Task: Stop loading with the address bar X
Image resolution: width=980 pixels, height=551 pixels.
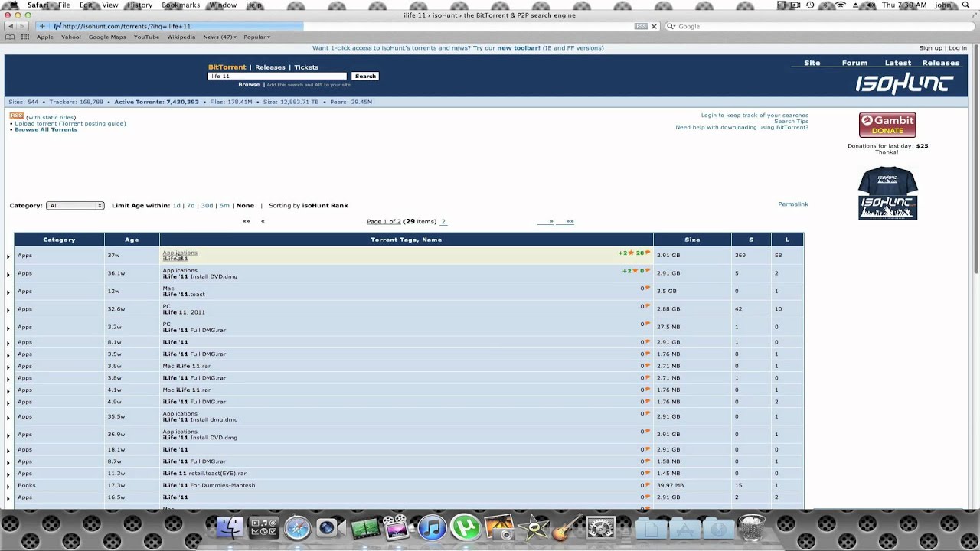Action: pyautogui.click(x=654, y=26)
